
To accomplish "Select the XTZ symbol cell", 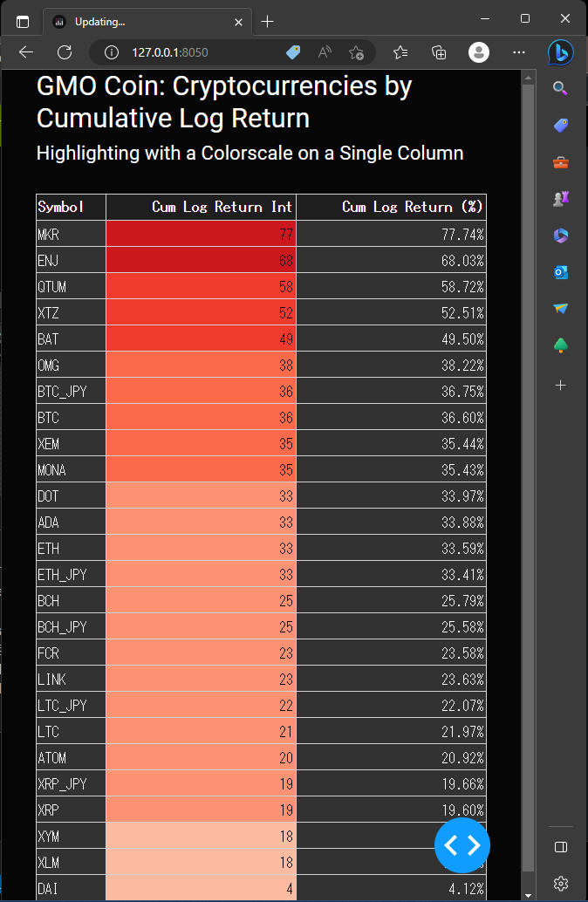I will tap(71, 312).
